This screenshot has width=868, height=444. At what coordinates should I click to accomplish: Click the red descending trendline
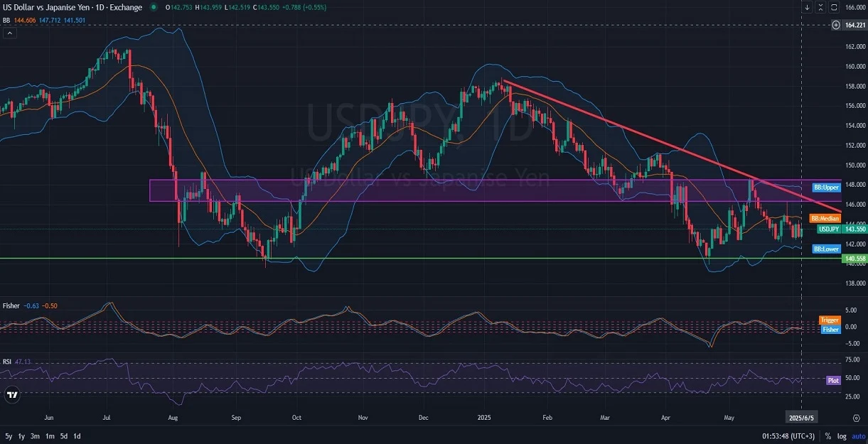(640, 136)
